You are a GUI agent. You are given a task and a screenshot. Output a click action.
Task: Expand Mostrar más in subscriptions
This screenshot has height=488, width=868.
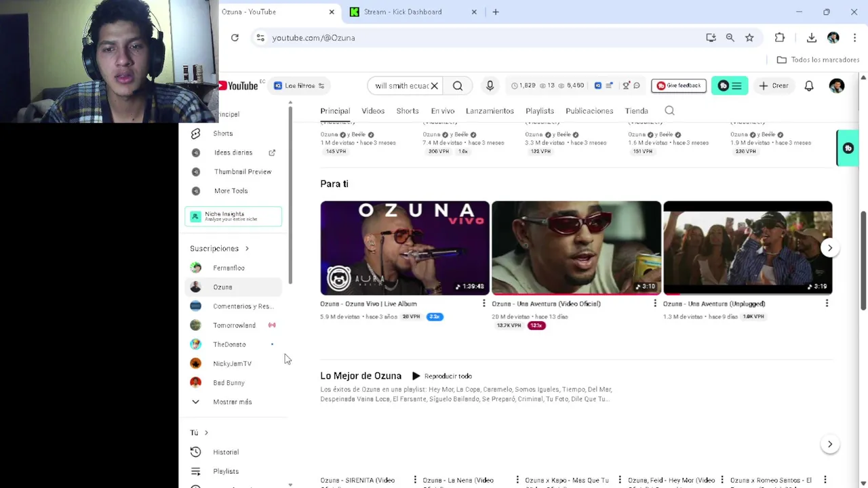pyautogui.click(x=233, y=402)
